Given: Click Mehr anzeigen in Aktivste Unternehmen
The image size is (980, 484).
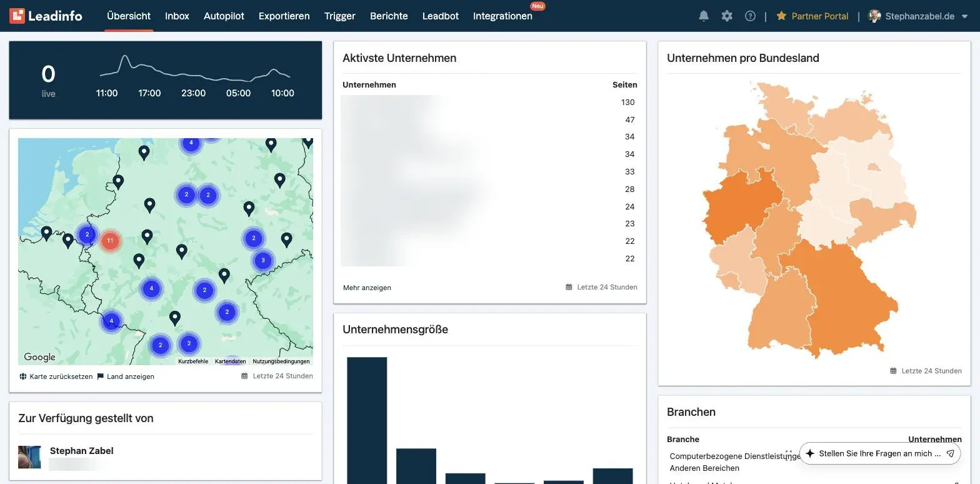Looking at the screenshot, I should pyautogui.click(x=367, y=288).
